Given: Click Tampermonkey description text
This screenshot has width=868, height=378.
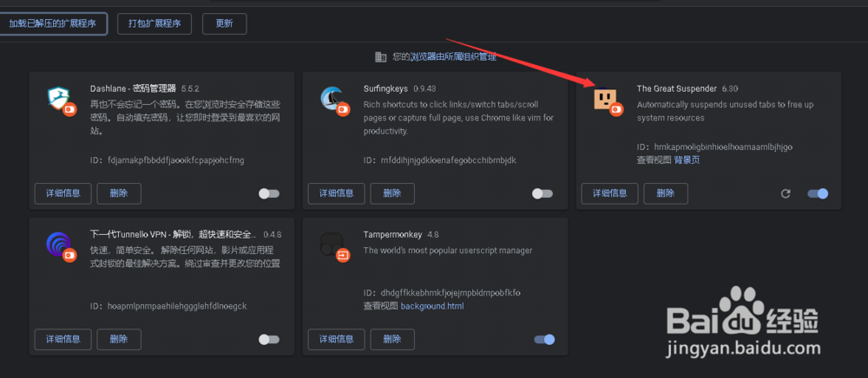Looking at the screenshot, I should tap(448, 251).
